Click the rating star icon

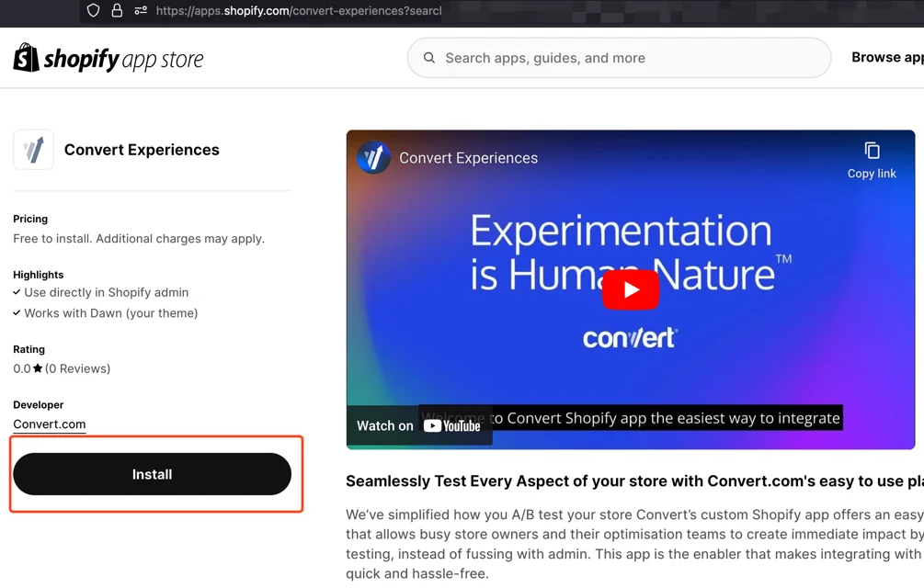pos(38,368)
